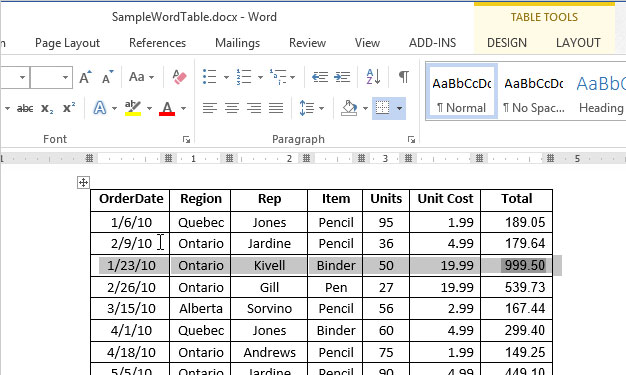626x375 pixels.
Task: Justify the paragraph text
Action: [276, 108]
